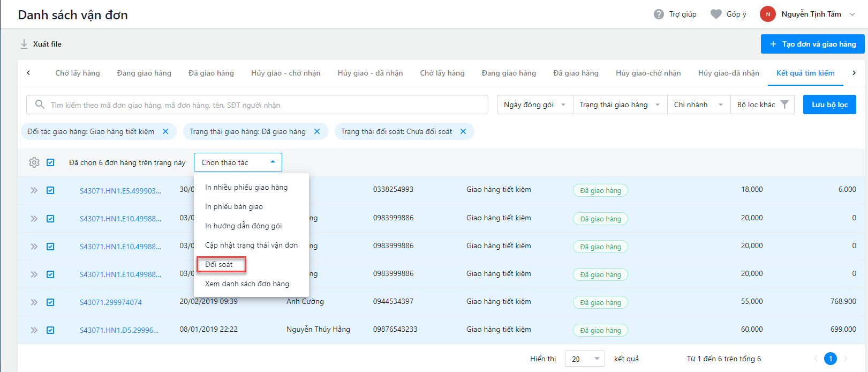This screenshot has height=372, width=868.
Task: Open the Ngày đóng gói dropdown
Action: tap(534, 105)
